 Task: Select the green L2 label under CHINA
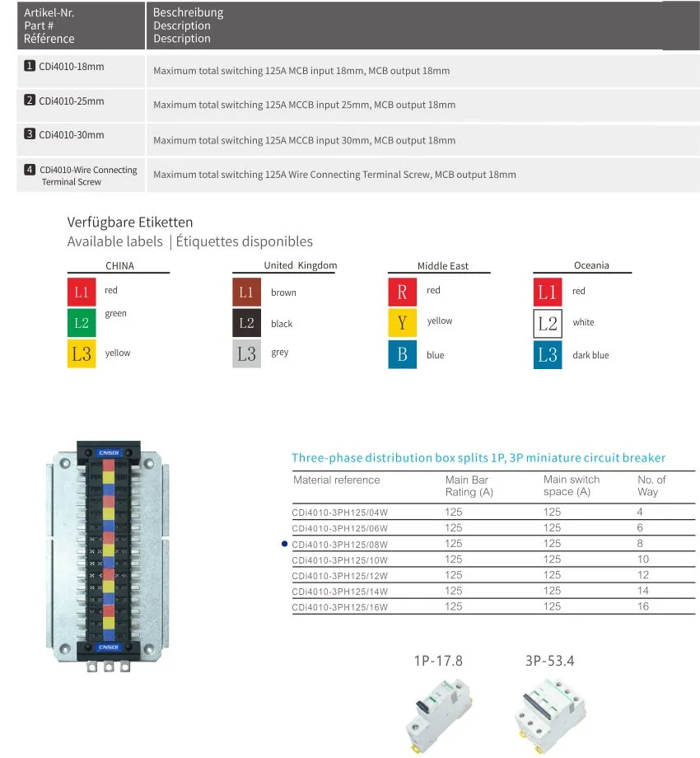coord(82,322)
